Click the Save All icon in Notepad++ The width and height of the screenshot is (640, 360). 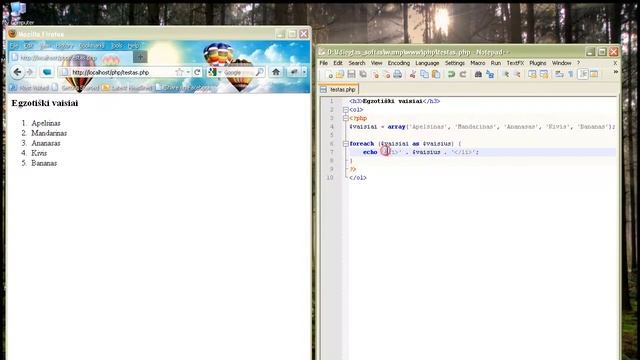pyautogui.click(x=362, y=74)
